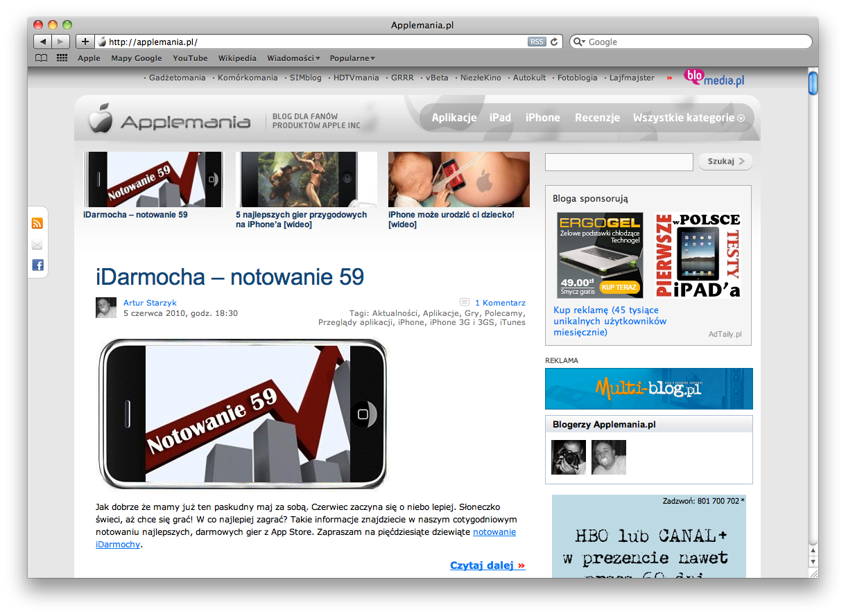846x616 pixels.
Task: Open the Autokult network link
Action: point(529,78)
